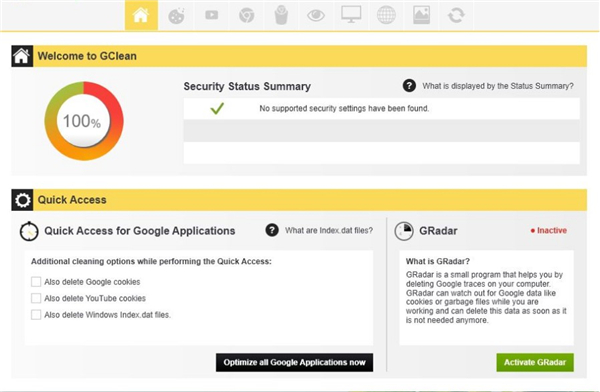Select the YouTube tab icon
This screenshot has width=600, height=392.
tap(211, 15)
